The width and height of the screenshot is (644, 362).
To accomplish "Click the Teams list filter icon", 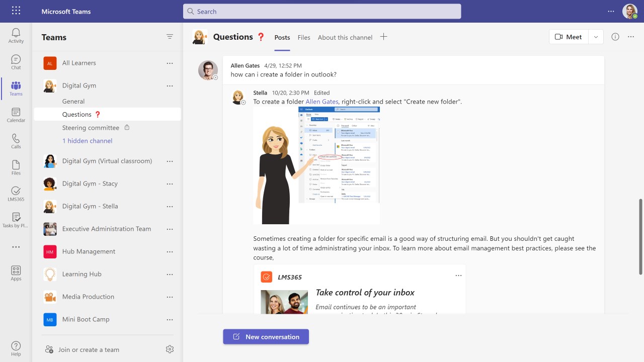I will tap(170, 37).
